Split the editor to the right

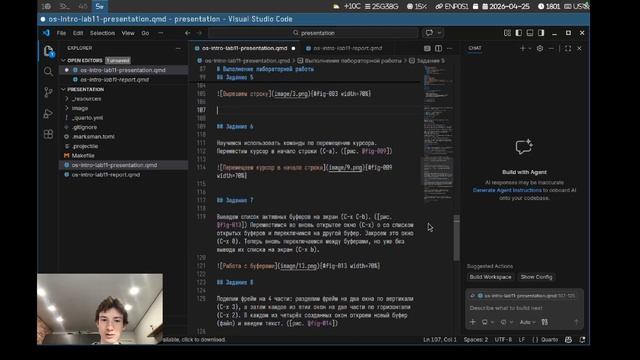click(438, 48)
